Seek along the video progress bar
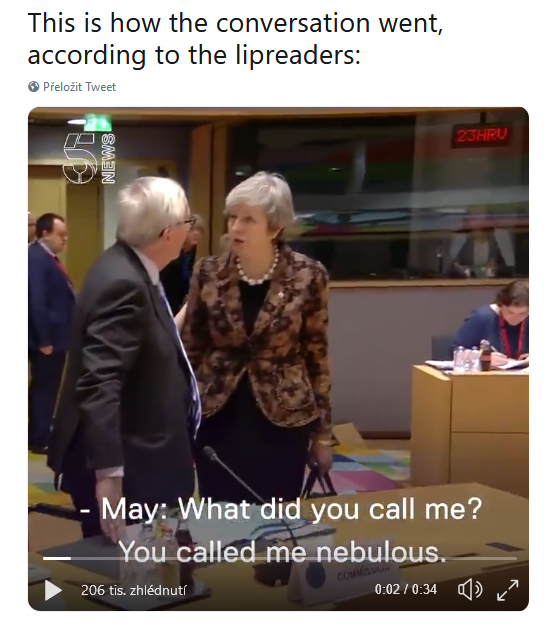The image size is (555, 625). tap(279, 558)
